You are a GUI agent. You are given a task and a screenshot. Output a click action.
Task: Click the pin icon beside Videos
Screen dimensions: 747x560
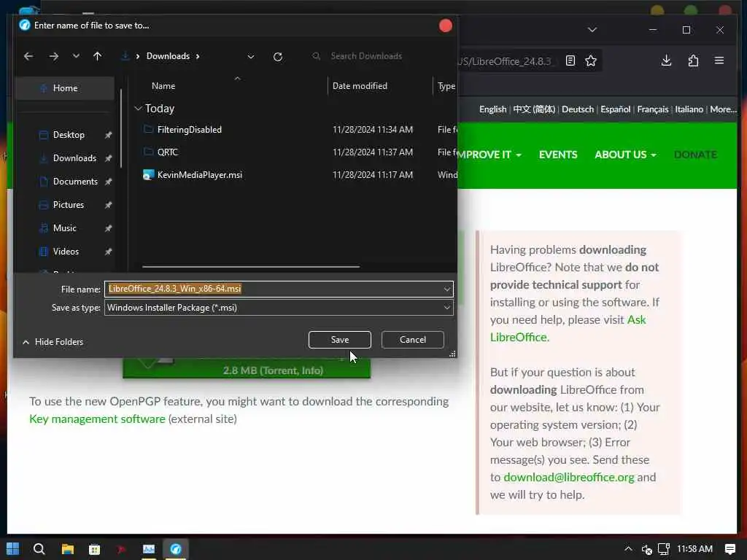click(x=108, y=252)
